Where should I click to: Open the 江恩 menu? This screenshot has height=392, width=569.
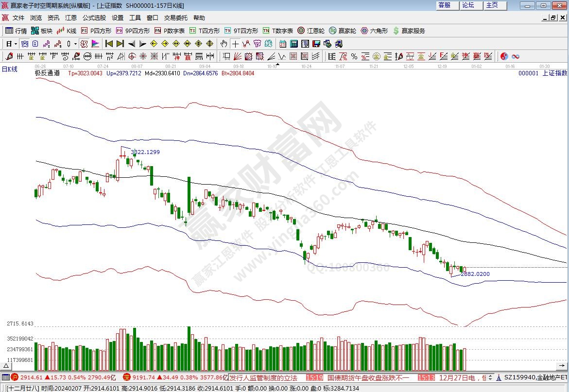pos(71,17)
